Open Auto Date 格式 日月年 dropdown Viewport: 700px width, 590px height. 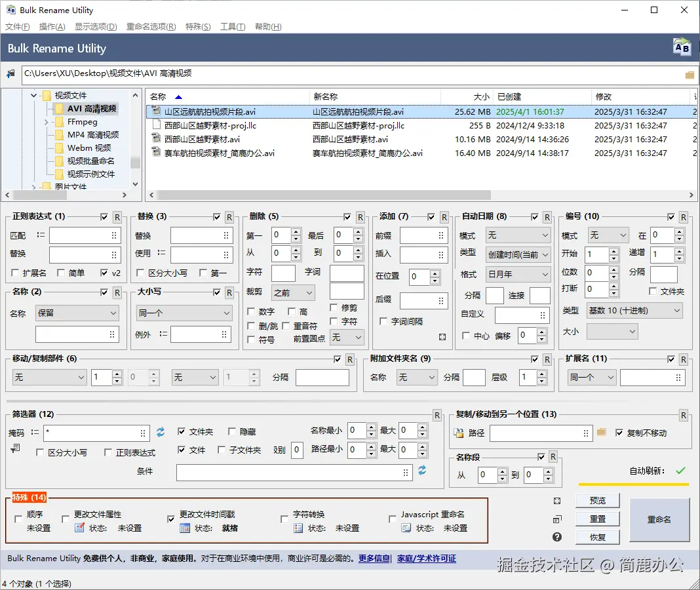coord(518,274)
